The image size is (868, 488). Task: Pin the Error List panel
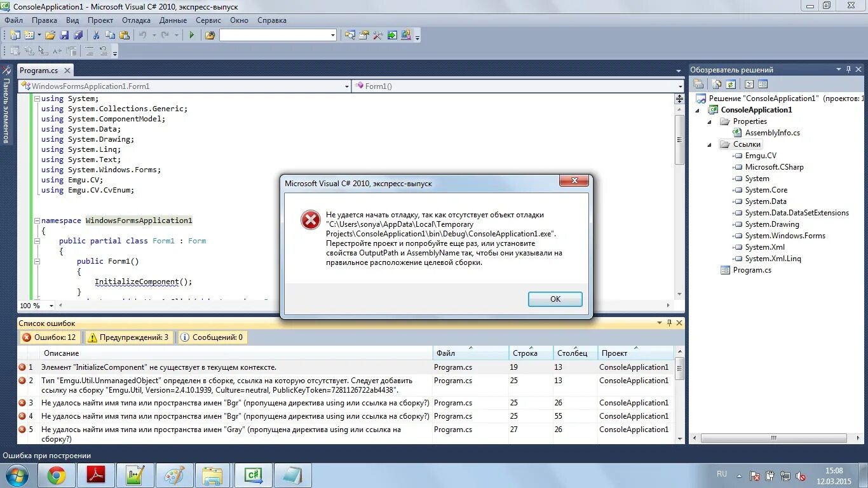669,323
